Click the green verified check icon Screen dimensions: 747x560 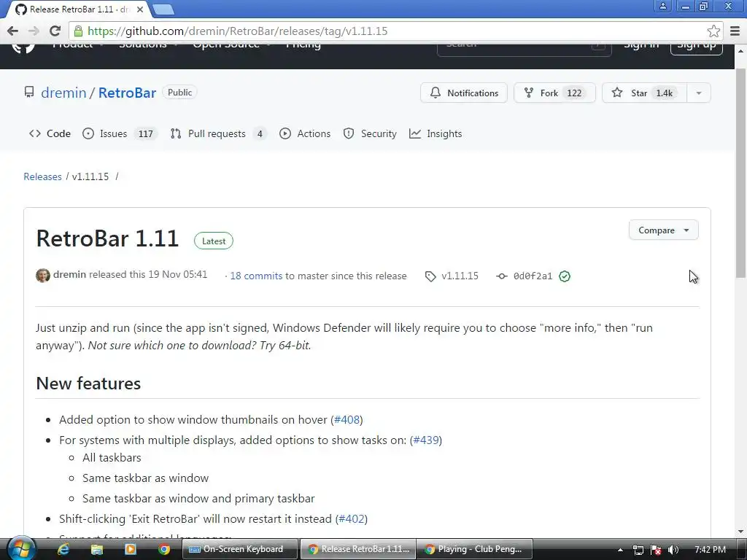[x=565, y=276]
